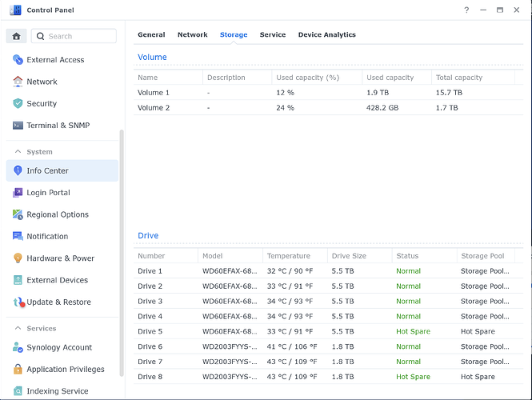
Task: Collapse the System section chevron
Action: [x=18, y=152]
